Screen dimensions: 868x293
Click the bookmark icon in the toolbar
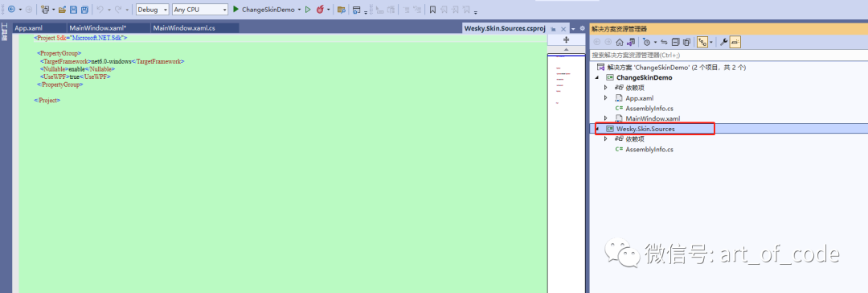click(x=432, y=10)
